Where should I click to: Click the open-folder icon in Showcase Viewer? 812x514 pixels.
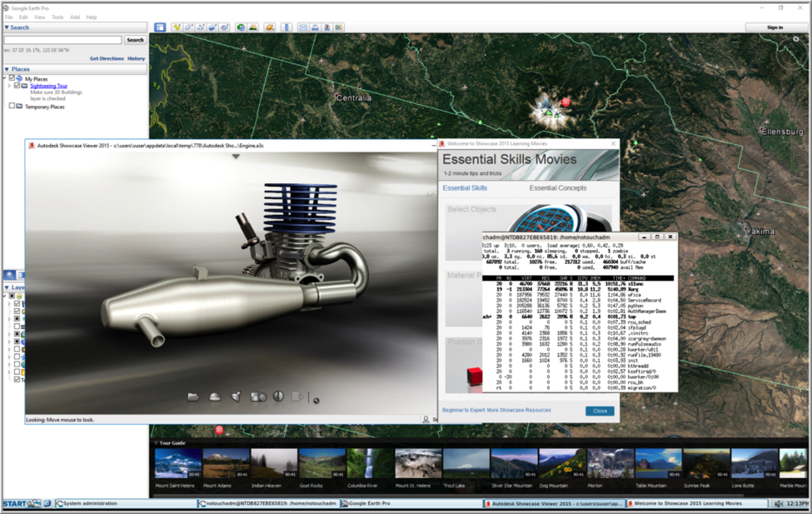193,397
